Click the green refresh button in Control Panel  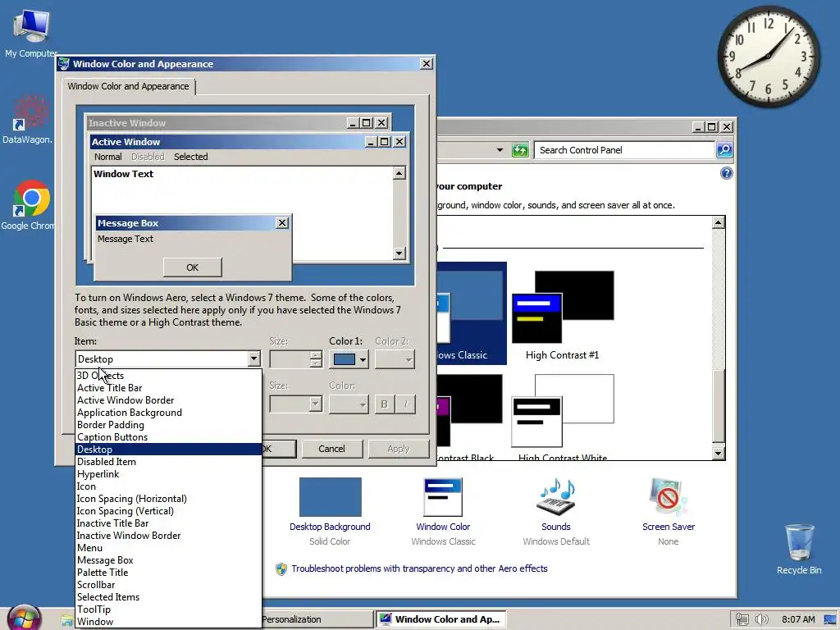pos(519,150)
